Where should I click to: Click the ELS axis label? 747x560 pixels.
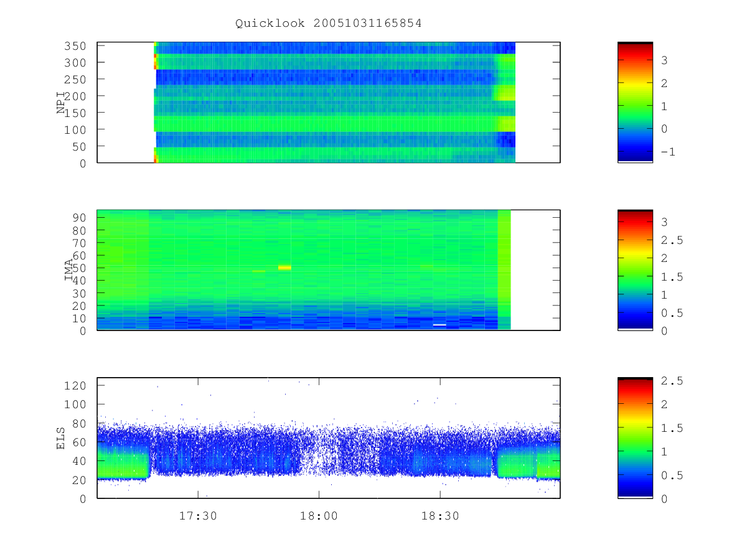[61, 438]
